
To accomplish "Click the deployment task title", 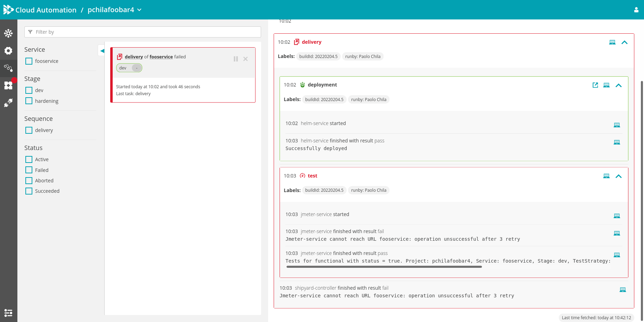I will [x=322, y=85].
